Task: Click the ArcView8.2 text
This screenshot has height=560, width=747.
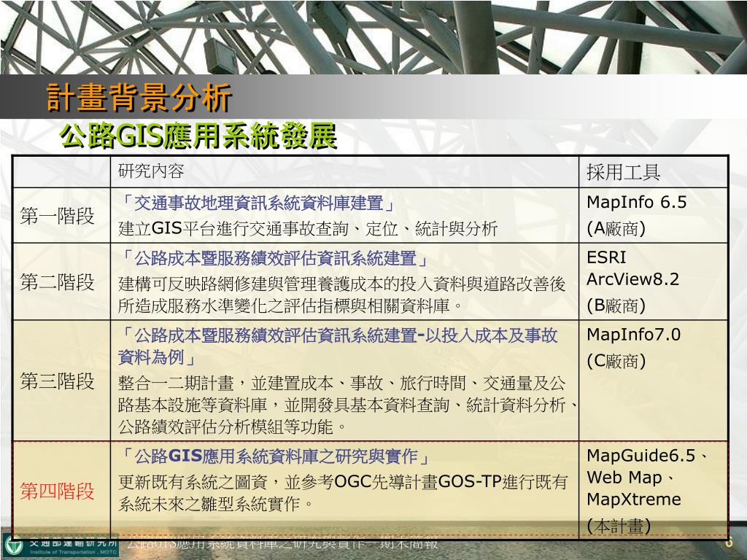Action: [x=632, y=279]
